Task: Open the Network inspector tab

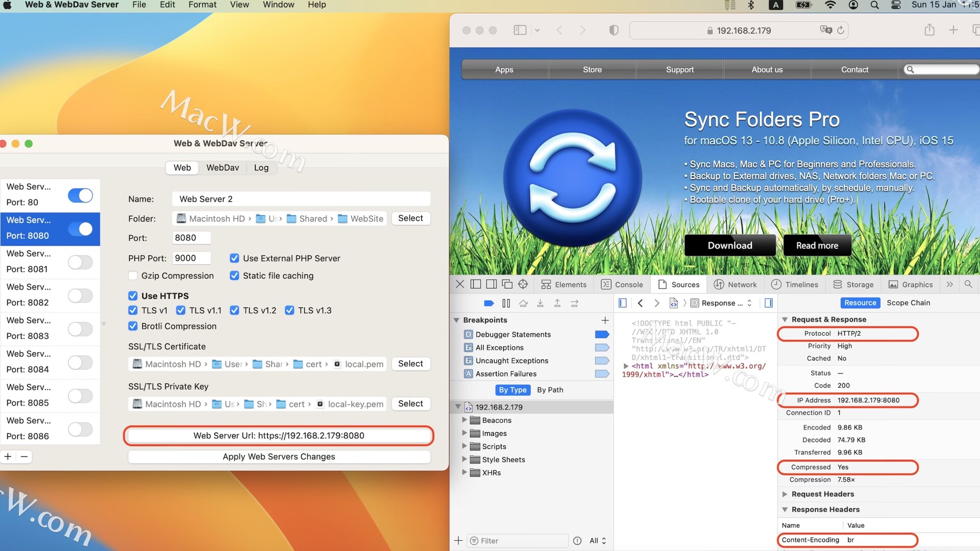Action: point(735,285)
